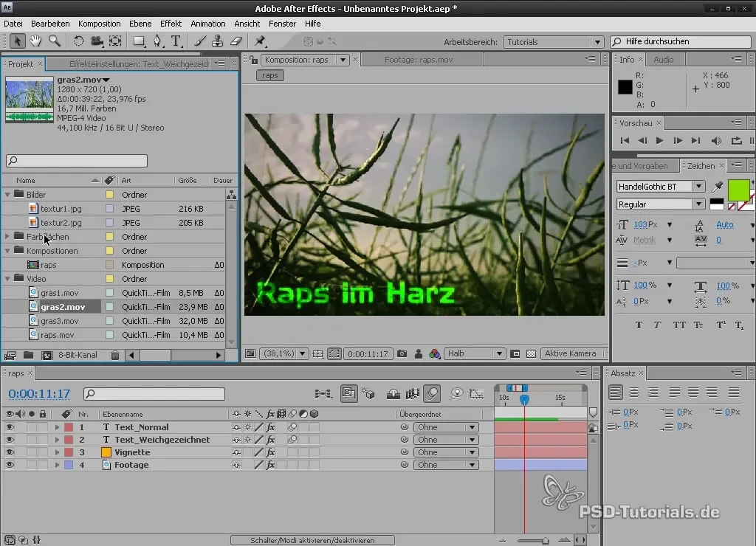Click the green fill color swatch

[738, 190]
